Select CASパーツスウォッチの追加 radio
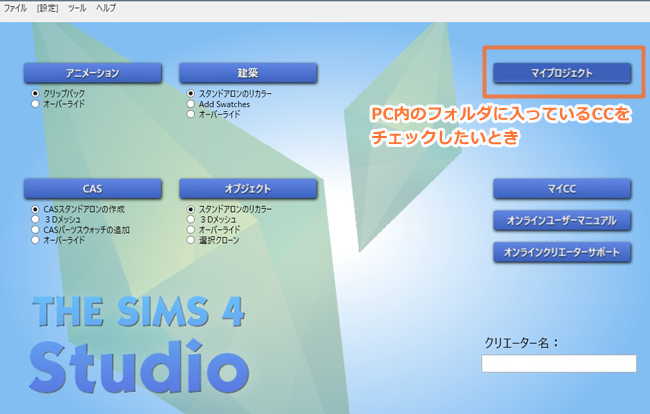This screenshot has width=650, height=414. click(35, 230)
